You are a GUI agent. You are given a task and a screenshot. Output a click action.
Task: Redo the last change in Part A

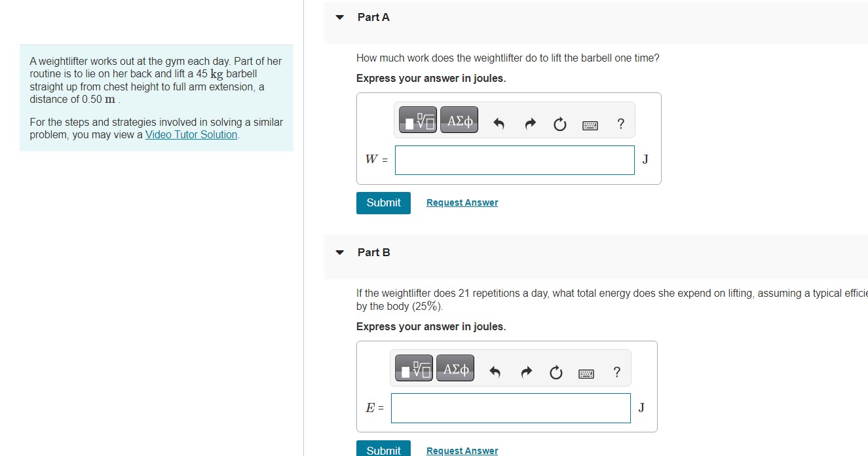(529, 124)
